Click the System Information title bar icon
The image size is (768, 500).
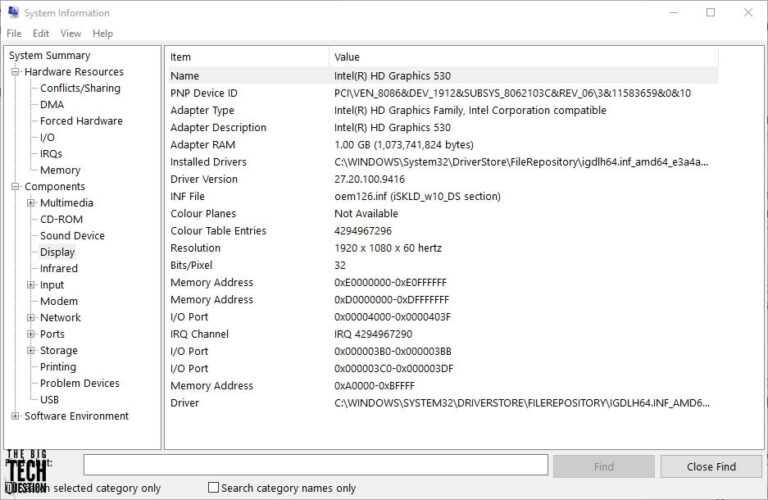pyautogui.click(x=14, y=12)
